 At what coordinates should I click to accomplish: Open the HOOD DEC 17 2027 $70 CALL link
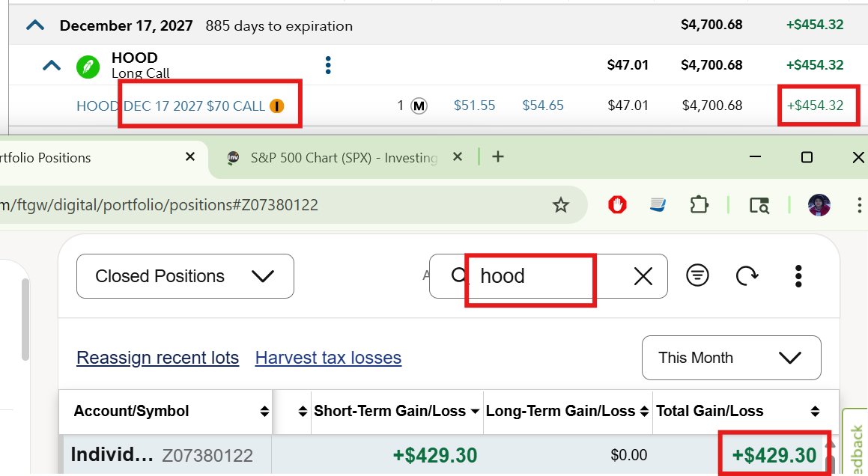click(171, 106)
